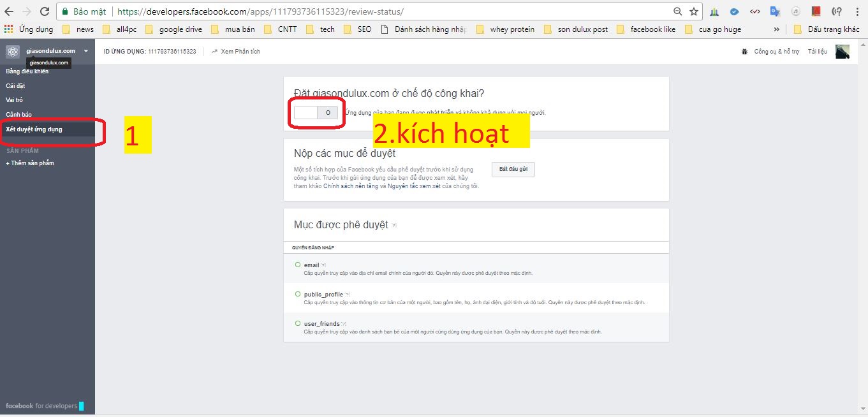Screen dimensions: 868x417
Task: Open the Dánh sách hàng nhập bookmark
Action: point(424,29)
